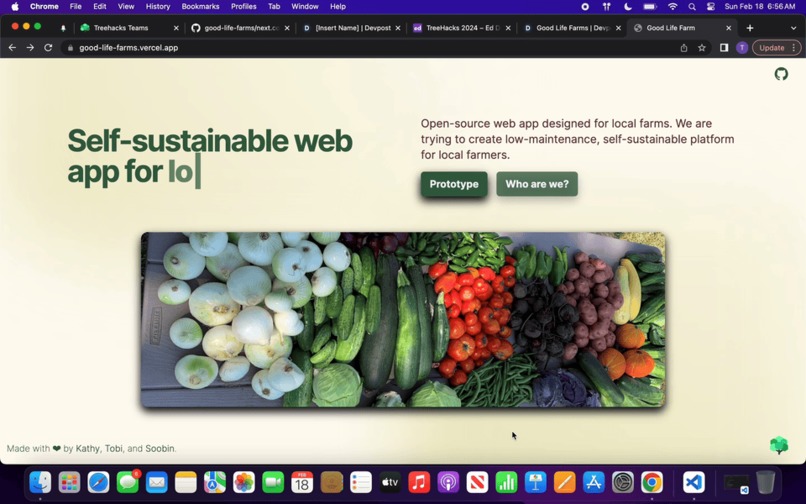The image size is (806, 504).
Task: Open the purple T profile avatar
Action: click(742, 48)
